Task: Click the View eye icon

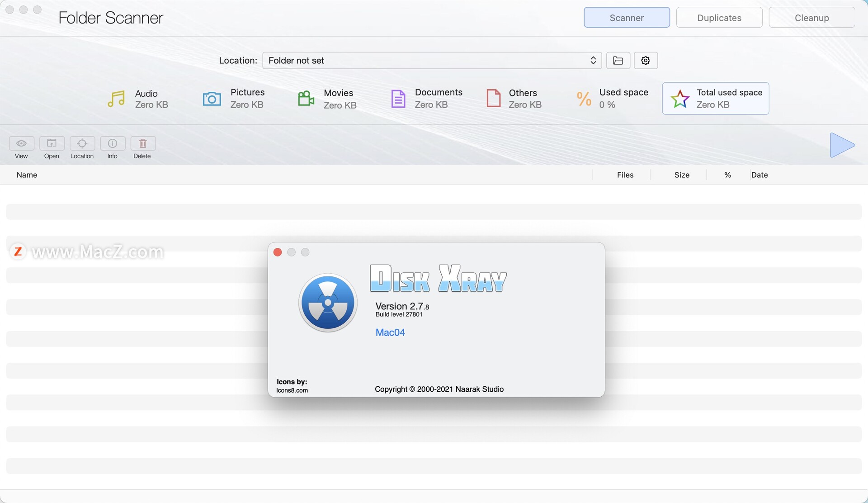Action: point(21,143)
